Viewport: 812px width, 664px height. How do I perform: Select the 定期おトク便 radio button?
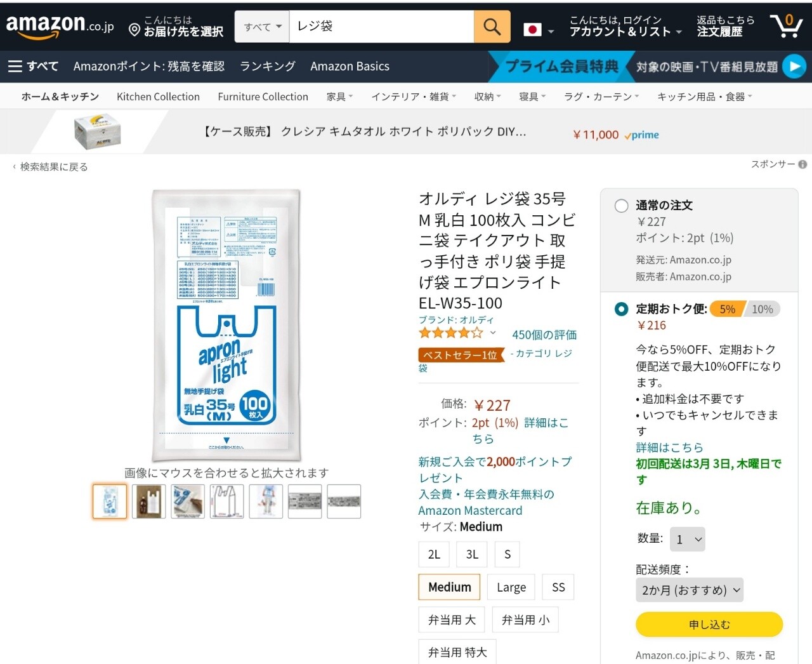tap(622, 309)
